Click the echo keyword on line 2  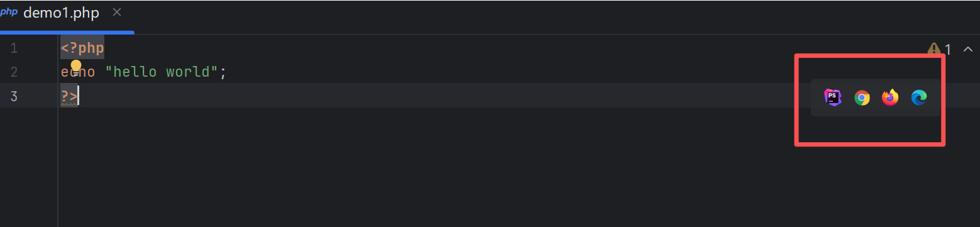pyautogui.click(x=78, y=72)
